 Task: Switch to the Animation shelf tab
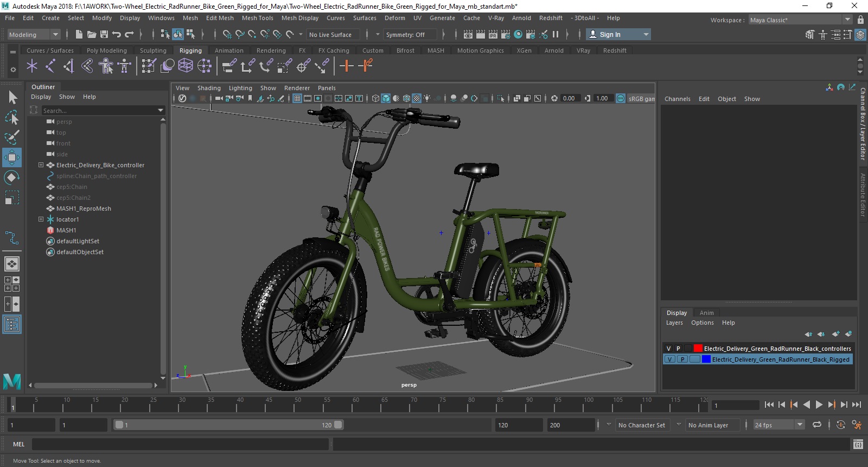(229, 51)
